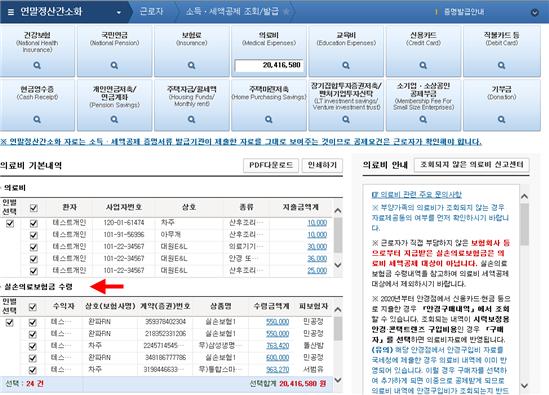This screenshot has height=395, width=549.
Task: Open 550,000 link for contract 359378402304
Action: click(277, 322)
